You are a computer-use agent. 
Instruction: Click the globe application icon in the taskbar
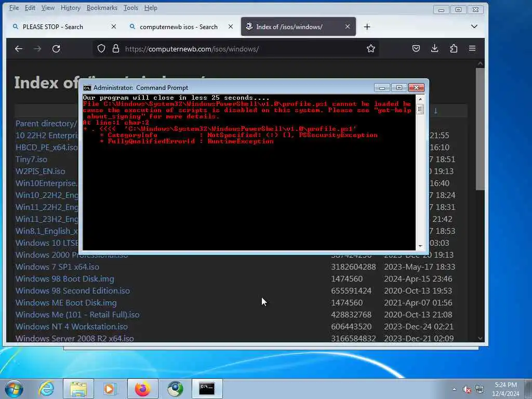(175, 389)
